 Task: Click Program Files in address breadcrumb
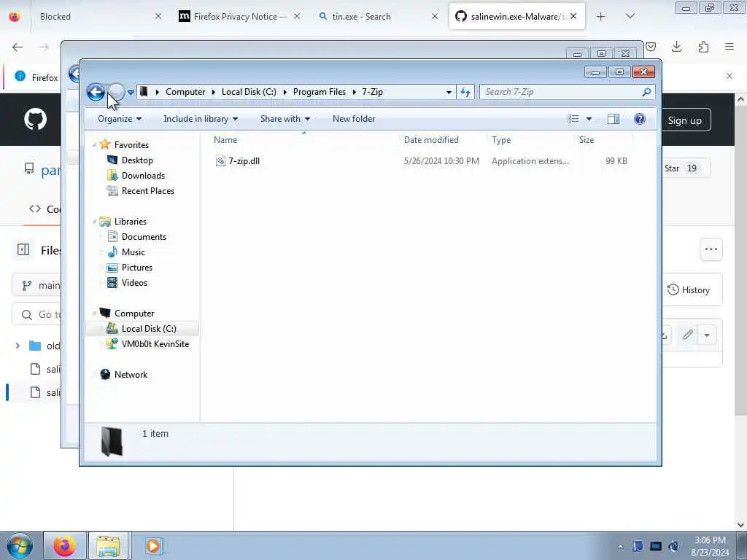click(x=320, y=92)
